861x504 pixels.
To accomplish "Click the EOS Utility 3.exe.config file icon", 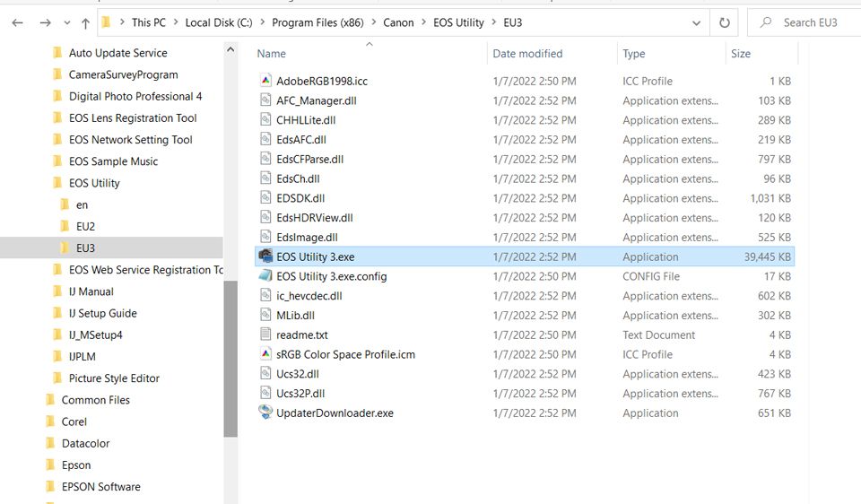I will click(x=265, y=275).
